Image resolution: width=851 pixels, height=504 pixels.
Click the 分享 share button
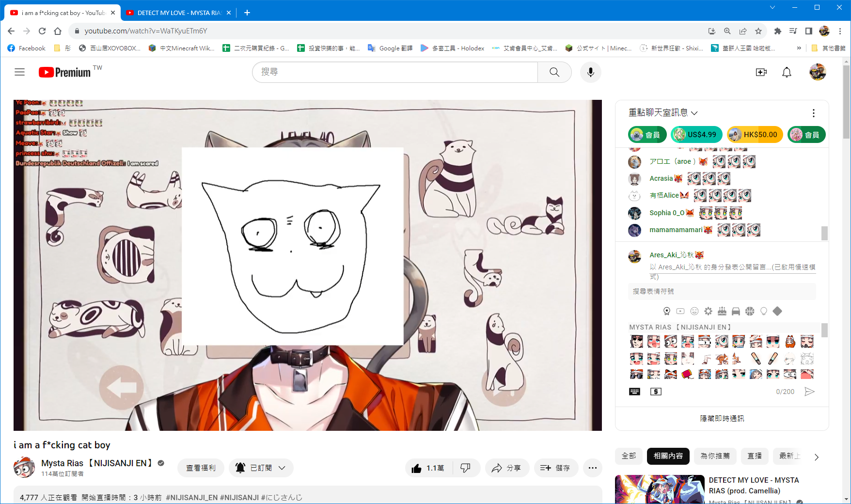507,468
